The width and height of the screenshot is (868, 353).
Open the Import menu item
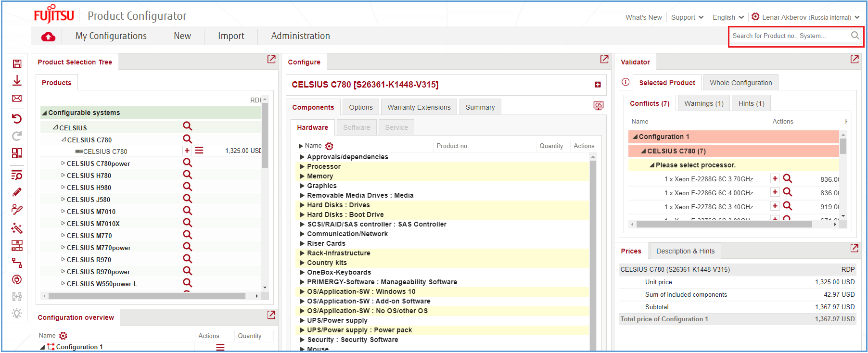coord(231,36)
